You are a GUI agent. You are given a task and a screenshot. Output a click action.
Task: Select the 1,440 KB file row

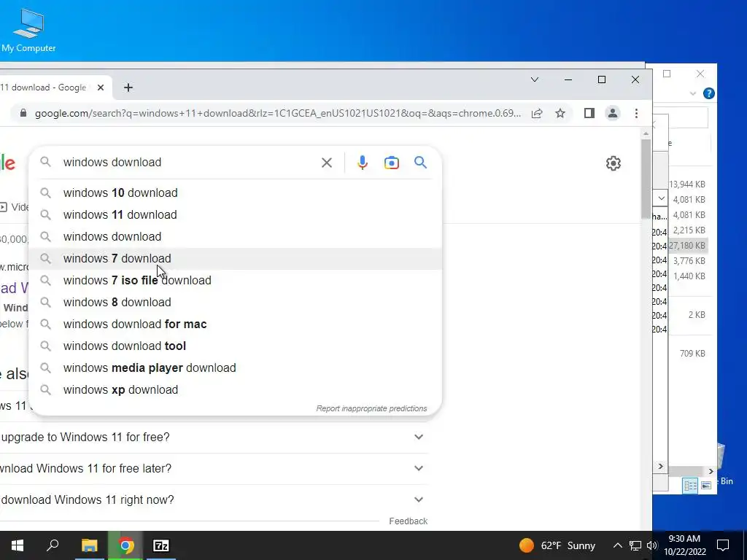pos(689,276)
